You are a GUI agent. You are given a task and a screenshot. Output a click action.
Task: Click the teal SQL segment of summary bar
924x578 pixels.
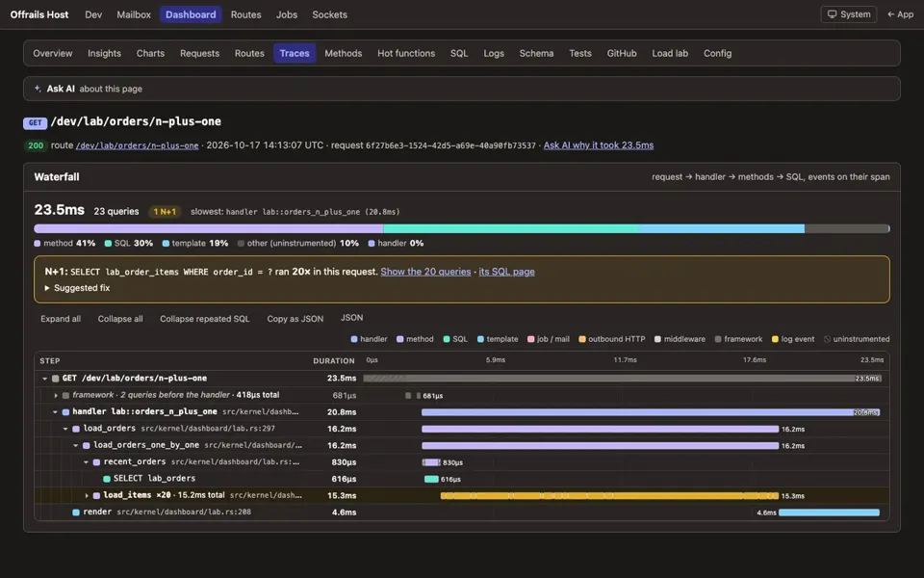[511, 228]
